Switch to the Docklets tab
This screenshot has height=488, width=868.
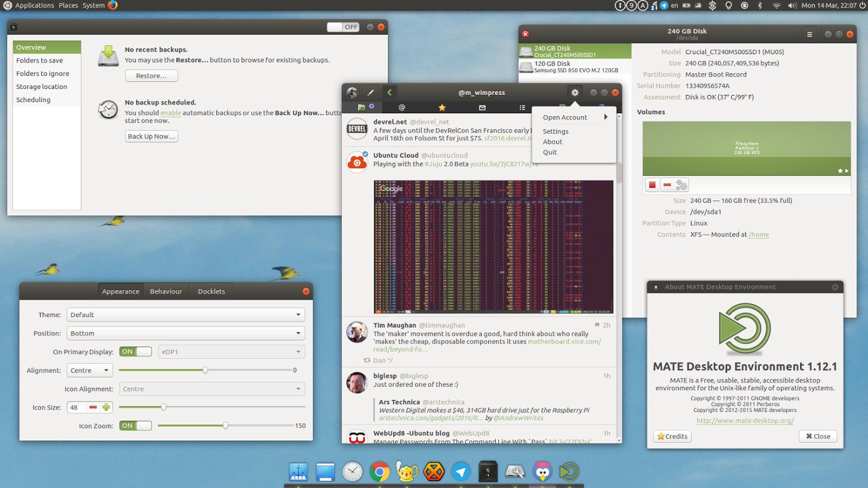(211, 291)
